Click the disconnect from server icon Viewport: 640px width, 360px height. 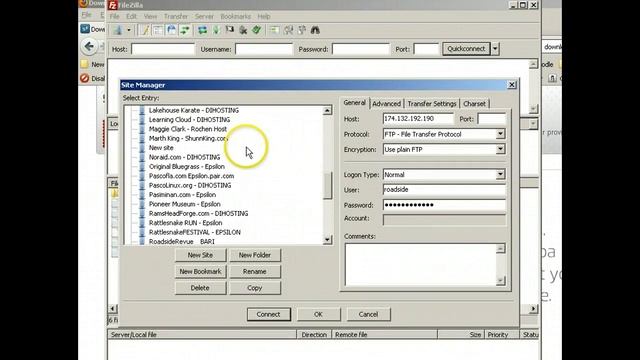pyautogui.click(x=243, y=30)
